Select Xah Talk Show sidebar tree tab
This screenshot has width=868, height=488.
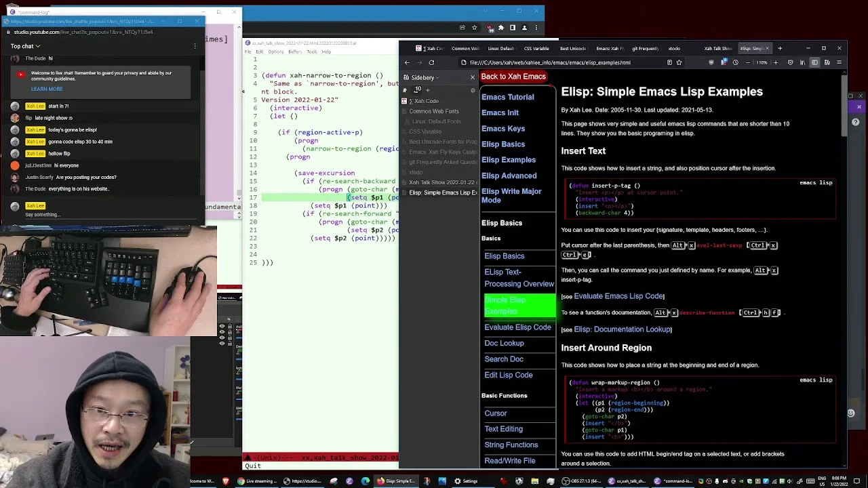click(x=441, y=182)
